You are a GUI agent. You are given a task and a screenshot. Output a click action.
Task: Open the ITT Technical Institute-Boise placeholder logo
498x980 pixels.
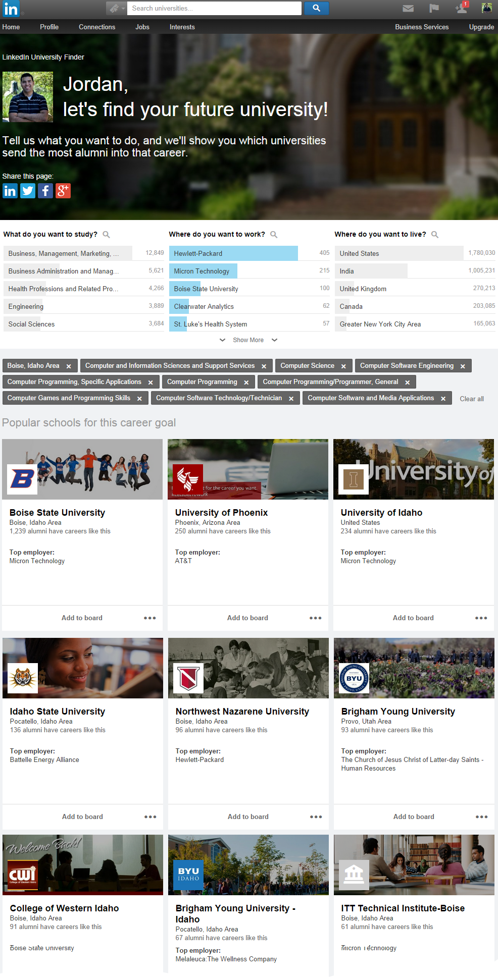tap(354, 875)
